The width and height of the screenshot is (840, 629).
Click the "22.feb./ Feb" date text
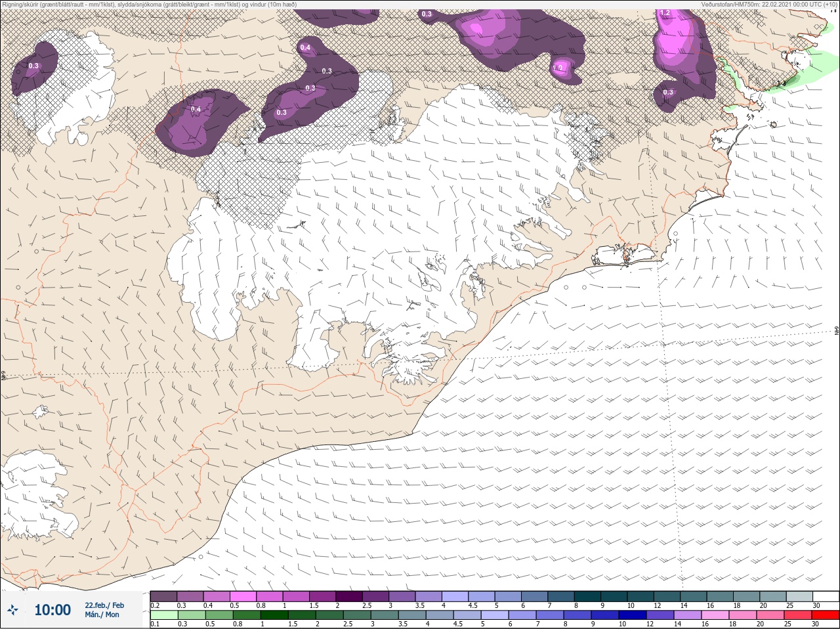point(104,605)
